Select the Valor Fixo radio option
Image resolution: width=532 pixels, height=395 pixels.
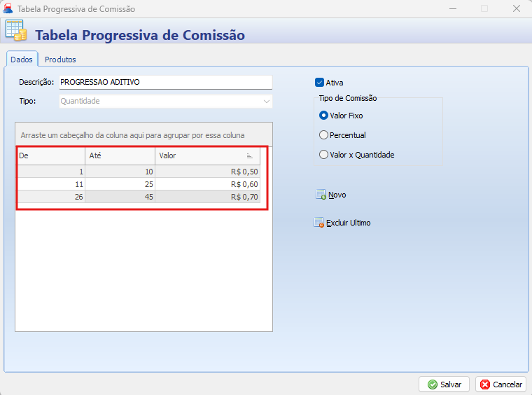pyautogui.click(x=323, y=116)
